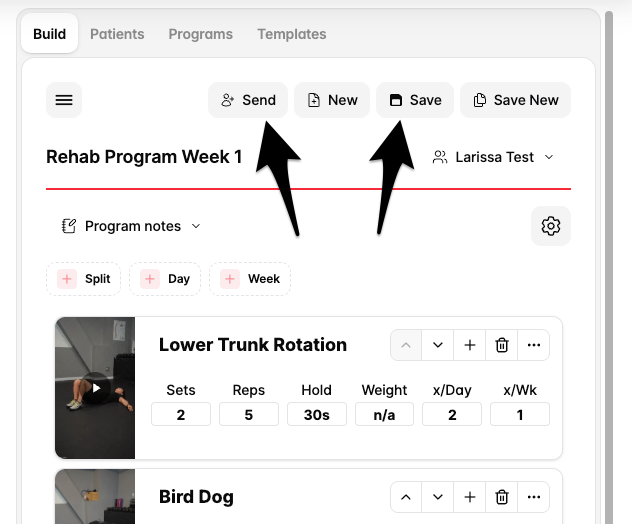Send the program to patient

pos(248,100)
